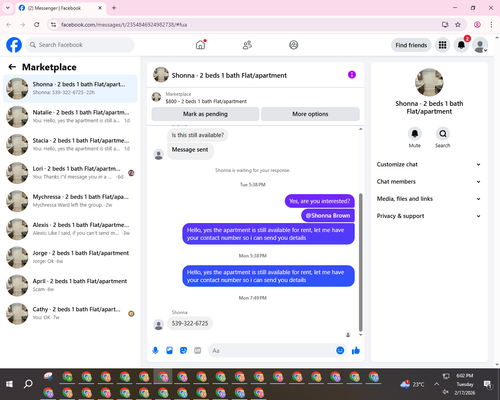Open the weather widget showing 23°C
This screenshot has height=400, width=500.
pyautogui.click(x=412, y=384)
